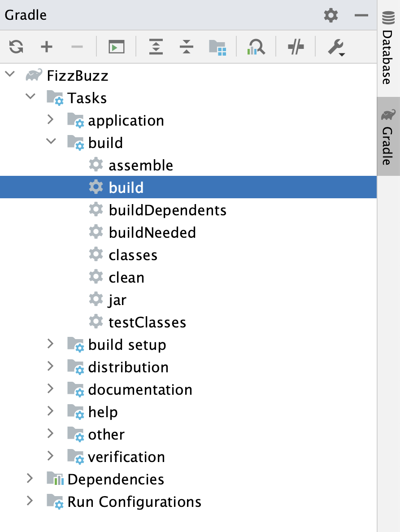Image resolution: width=400 pixels, height=532 pixels.
Task: Select the jar task
Action: pyautogui.click(x=117, y=300)
